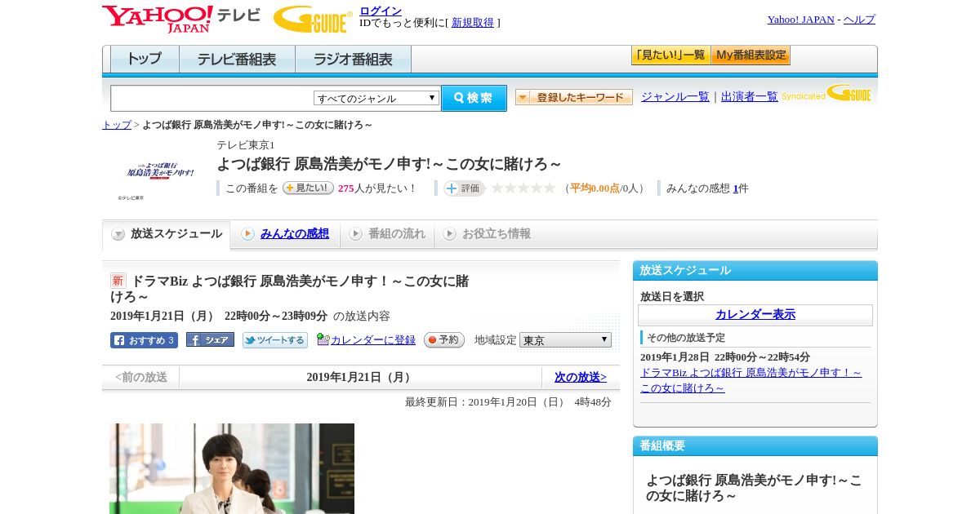Image resolution: width=980 pixels, height=514 pixels.
Task: Click the 見たい! plus button
Action: point(308,188)
